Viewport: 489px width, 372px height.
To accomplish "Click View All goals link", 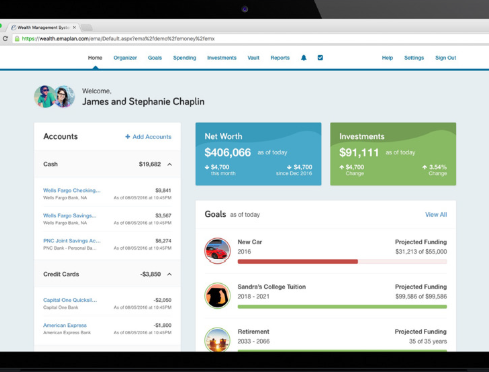I will click(x=436, y=215).
